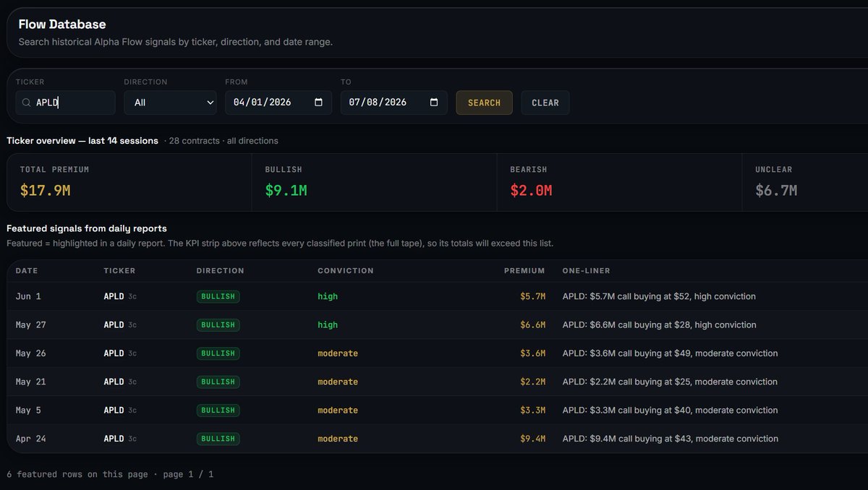Screen dimensions: 868x490
Task: Click the Apr 24 date cell
Action: pos(31,439)
